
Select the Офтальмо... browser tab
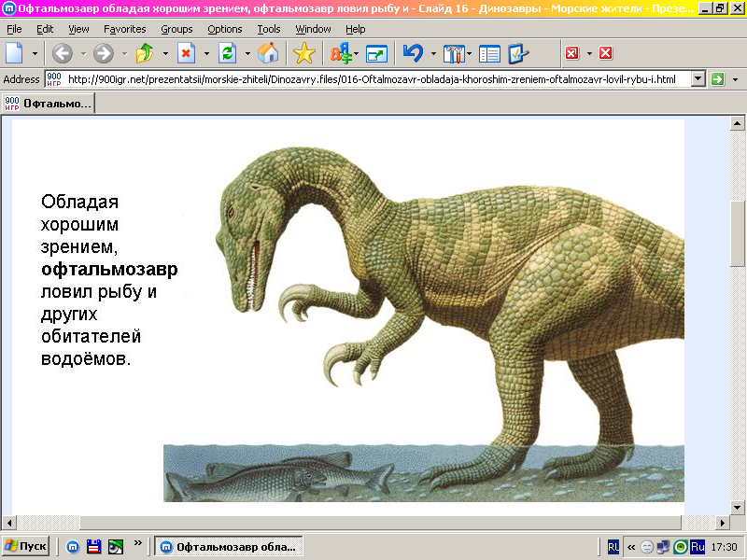click(x=48, y=103)
